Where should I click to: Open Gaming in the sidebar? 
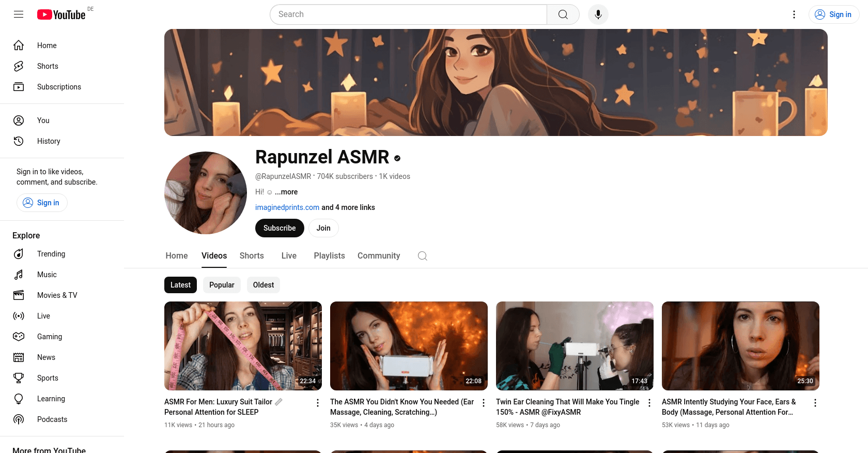tap(49, 337)
